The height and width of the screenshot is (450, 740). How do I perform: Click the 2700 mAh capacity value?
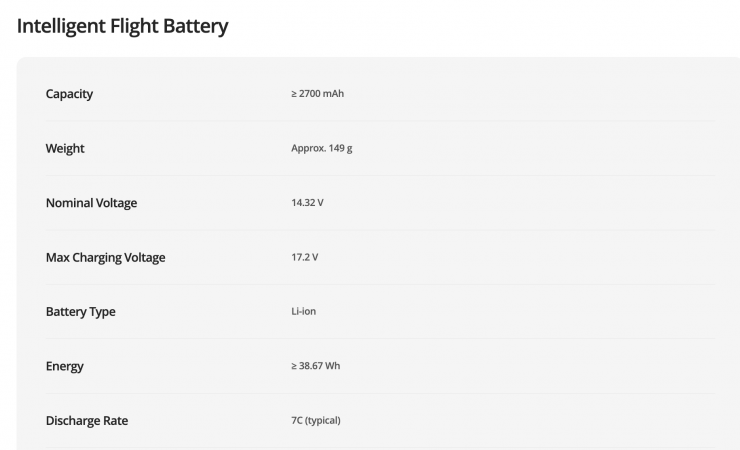click(x=322, y=94)
